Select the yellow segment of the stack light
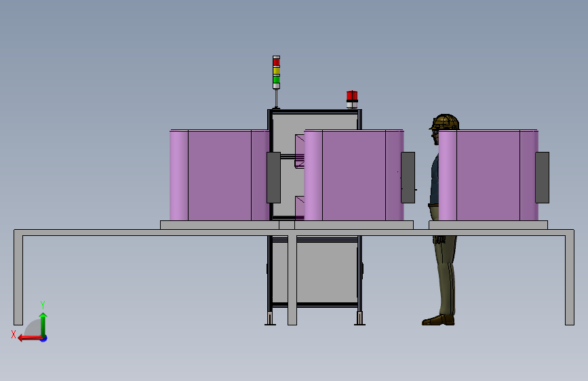Viewport: 588px width, 381px height. pos(277,71)
